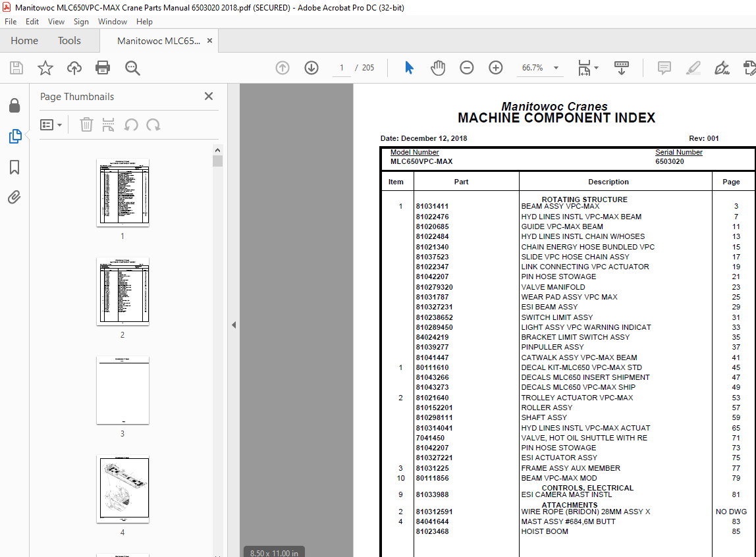Click the FRAME ASSY AUX MEMBER description
The image size is (756, 557).
(570, 468)
